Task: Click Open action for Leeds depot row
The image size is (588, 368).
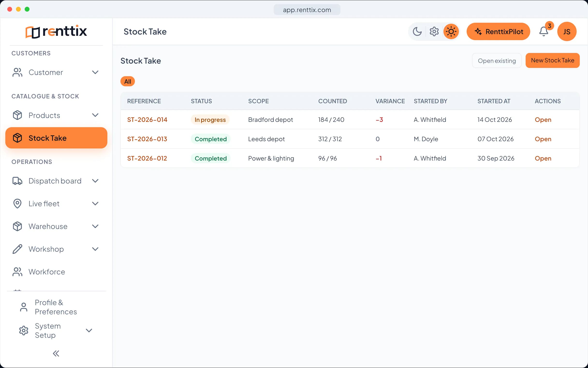Action: [543, 139]
